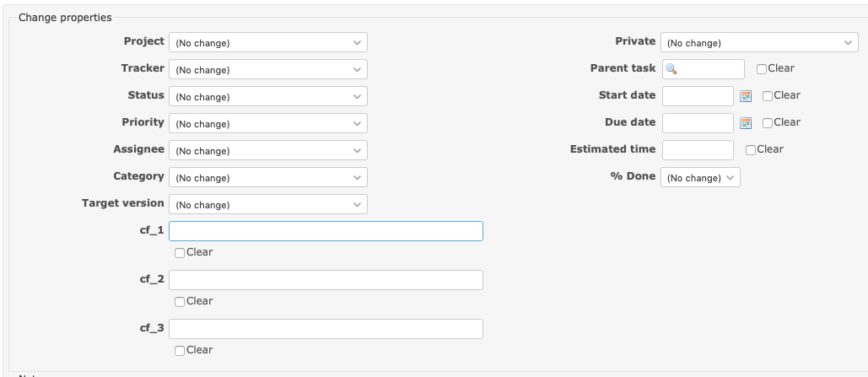Open the % Done dropdown

point(701,177)
